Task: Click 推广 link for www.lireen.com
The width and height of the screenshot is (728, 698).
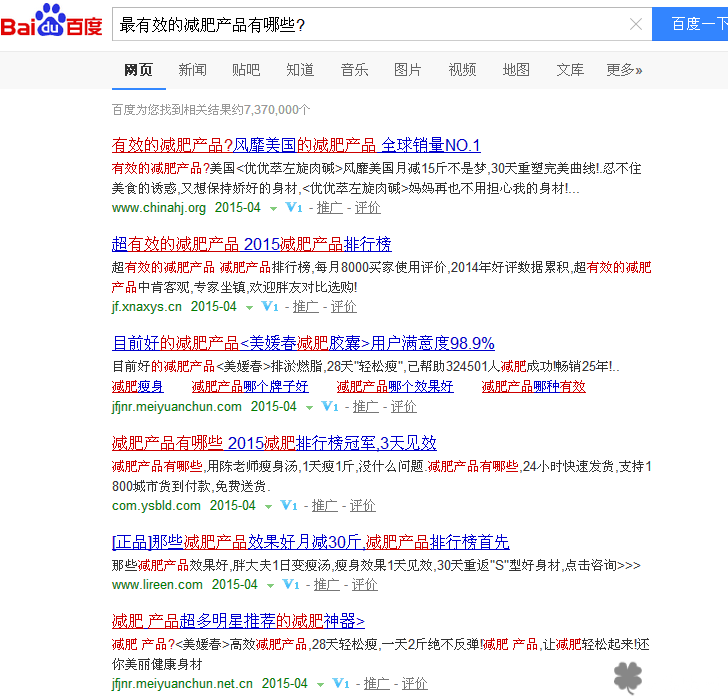Action: tap(326, 584)
